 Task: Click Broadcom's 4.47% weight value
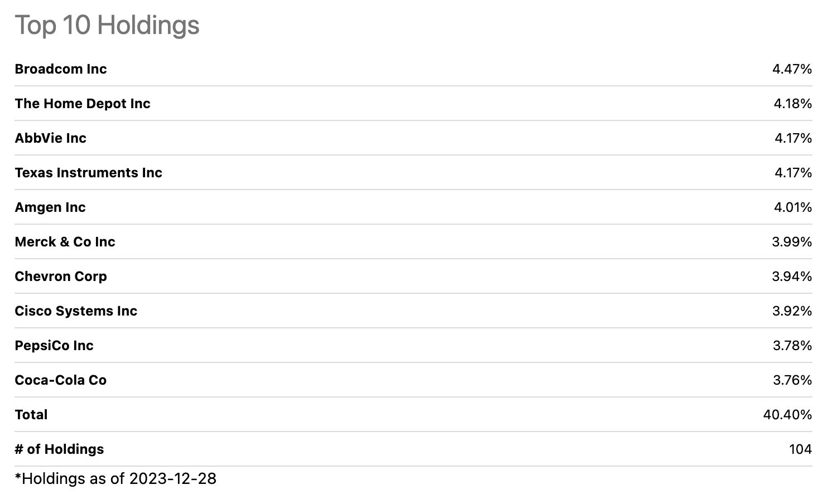792,69
